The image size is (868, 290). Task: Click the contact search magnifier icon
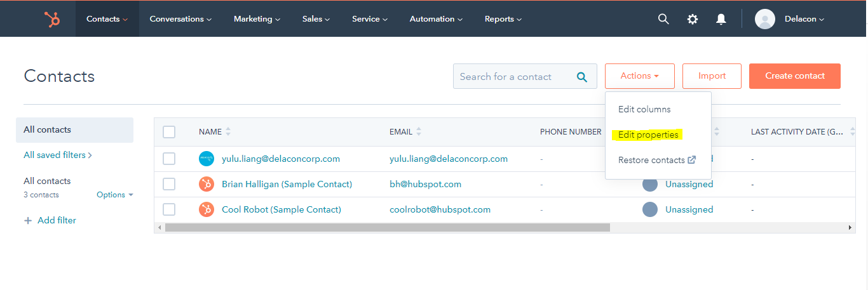582,77
